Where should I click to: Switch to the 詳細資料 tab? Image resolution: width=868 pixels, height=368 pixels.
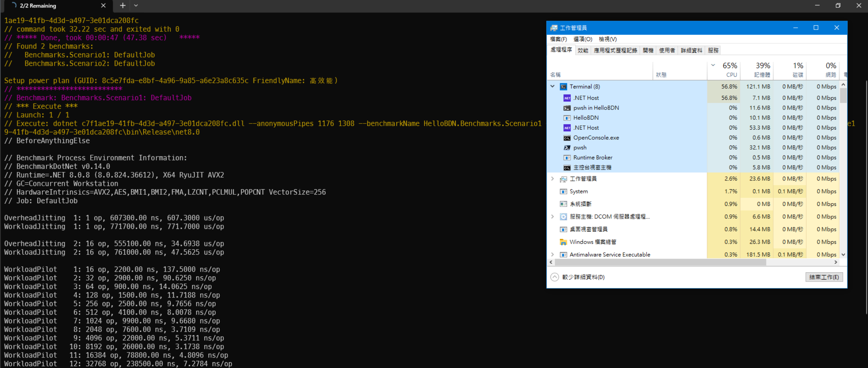tap(691, 51)
